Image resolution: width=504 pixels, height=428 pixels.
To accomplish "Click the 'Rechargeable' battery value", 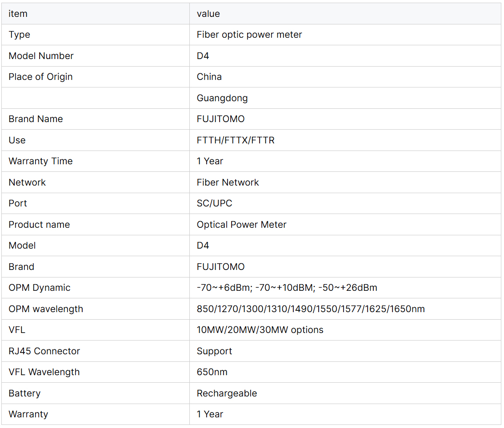I will (227, 393).
